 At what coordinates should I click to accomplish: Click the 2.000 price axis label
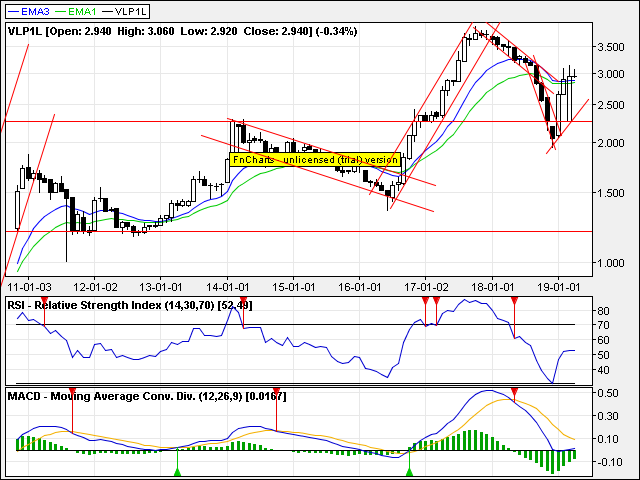(611, 143)
